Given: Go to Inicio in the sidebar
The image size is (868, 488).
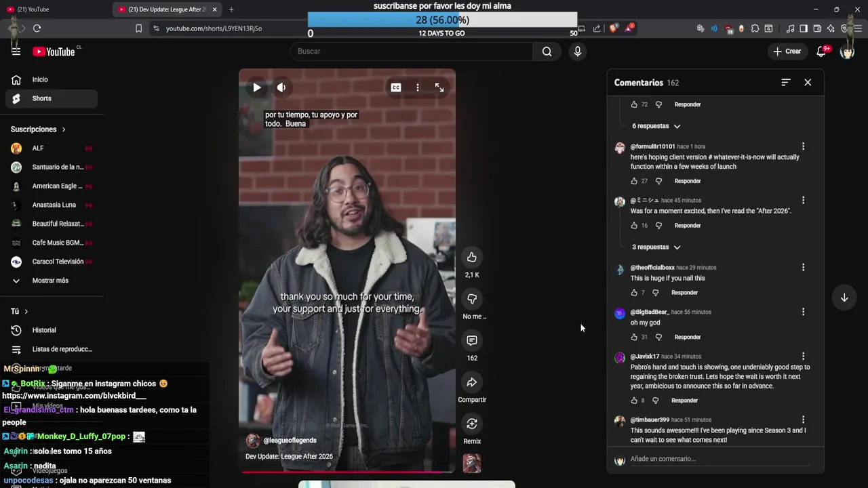Looking at the screenshot, I should [x=52, y=79].
